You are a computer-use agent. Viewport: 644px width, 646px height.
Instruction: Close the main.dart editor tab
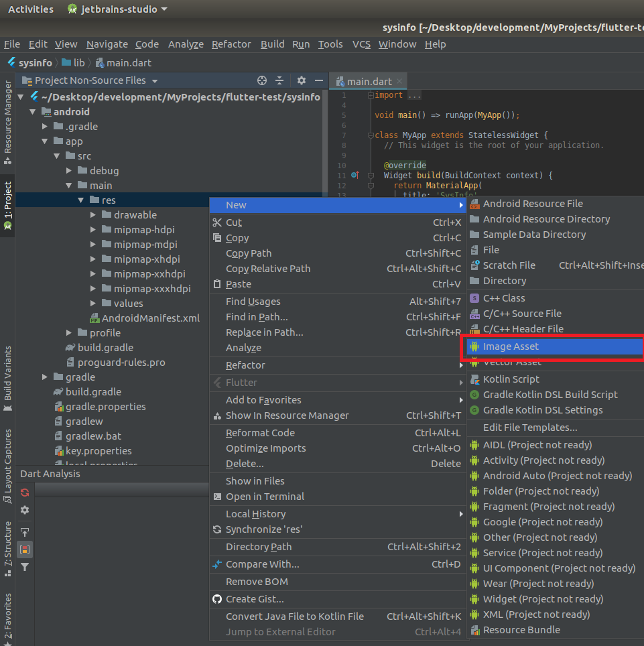pos(398,80)
